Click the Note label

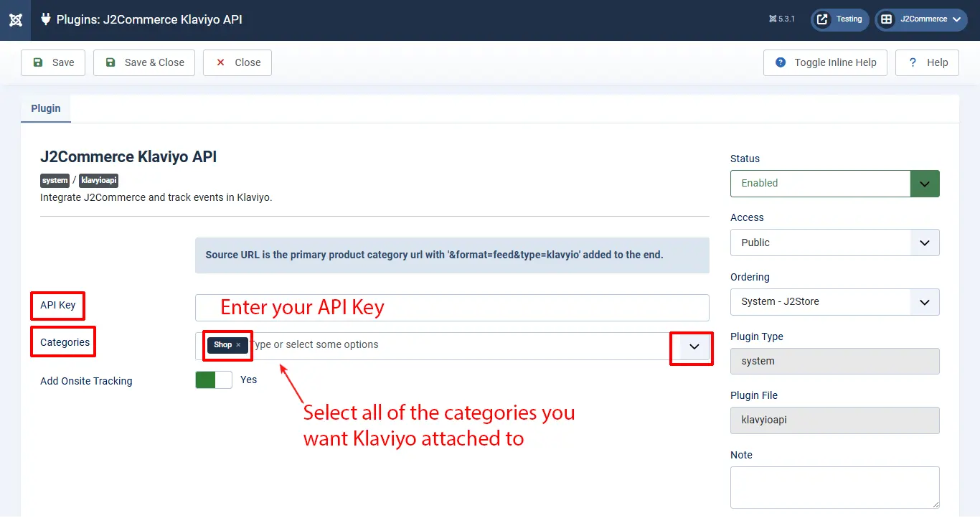(741, 455)
